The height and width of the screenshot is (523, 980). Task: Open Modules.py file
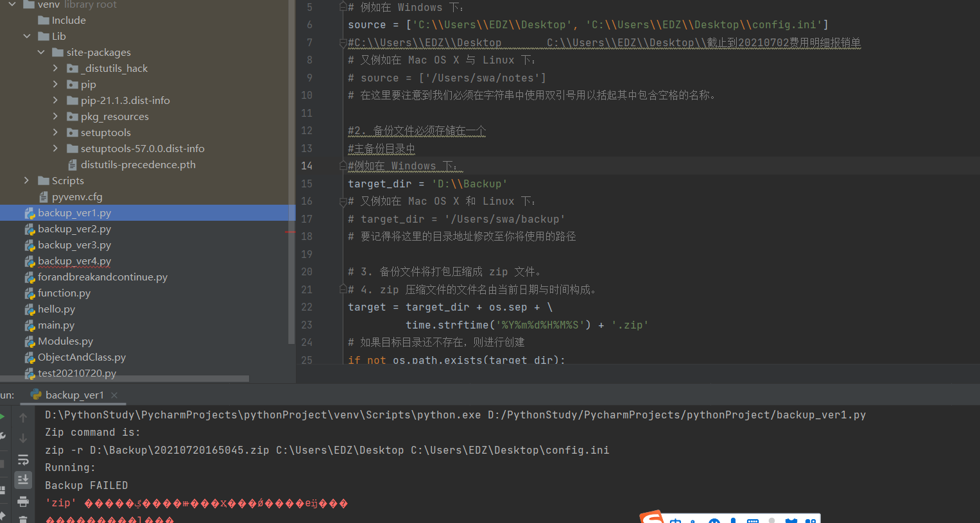65,341
